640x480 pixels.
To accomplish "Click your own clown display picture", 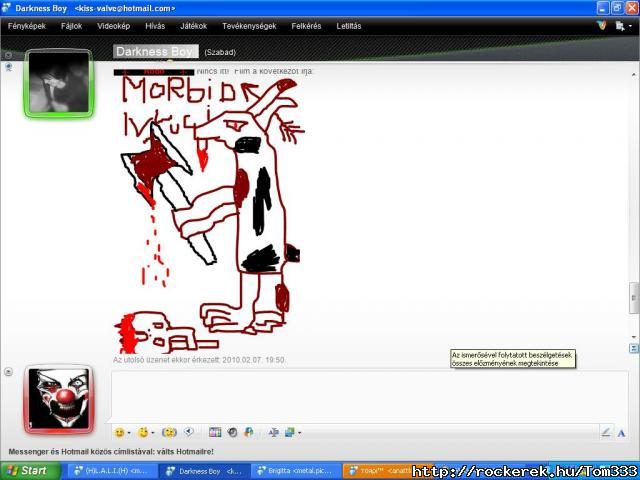I will tap(59, 399).
